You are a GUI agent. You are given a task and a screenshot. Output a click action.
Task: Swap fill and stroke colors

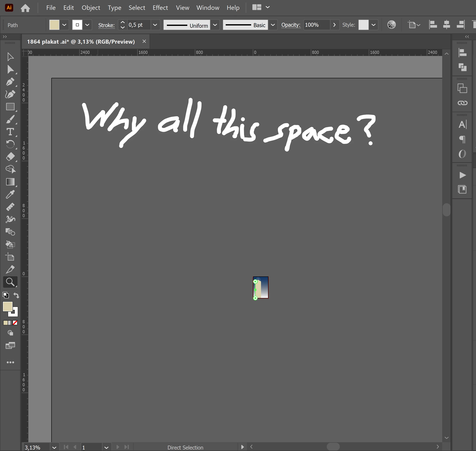click(x=16, y=295)
